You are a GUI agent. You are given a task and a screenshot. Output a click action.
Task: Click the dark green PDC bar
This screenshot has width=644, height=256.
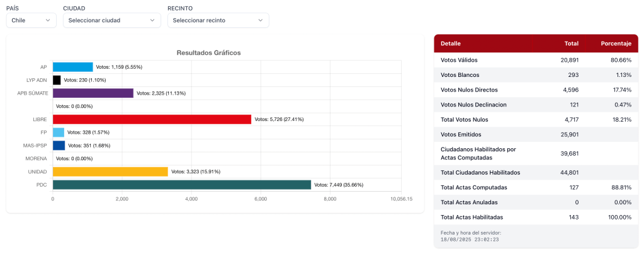tap(182, 185)
